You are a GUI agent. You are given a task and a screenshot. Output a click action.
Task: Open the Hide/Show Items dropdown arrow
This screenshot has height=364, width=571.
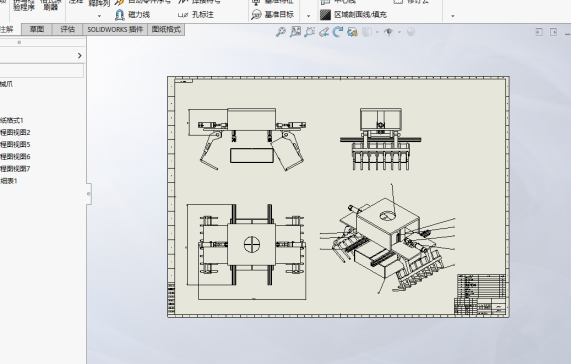(399, 32)
